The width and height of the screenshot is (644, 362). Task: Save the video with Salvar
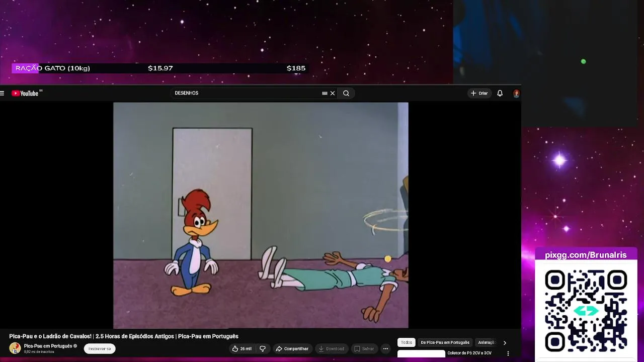(x=364, y=348)
